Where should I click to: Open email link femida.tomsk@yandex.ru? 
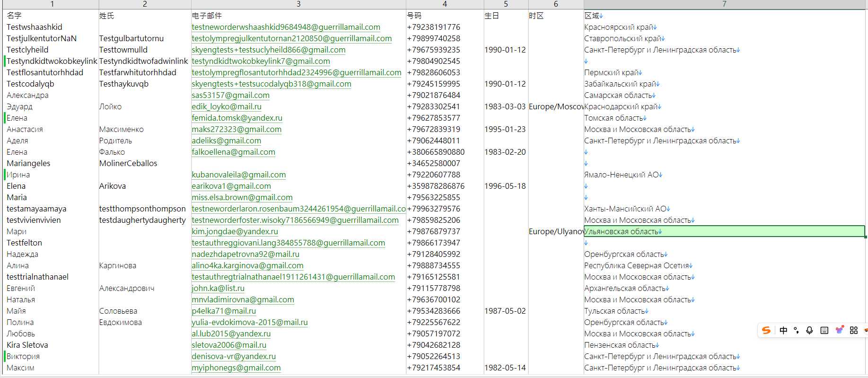click(237, 118)
